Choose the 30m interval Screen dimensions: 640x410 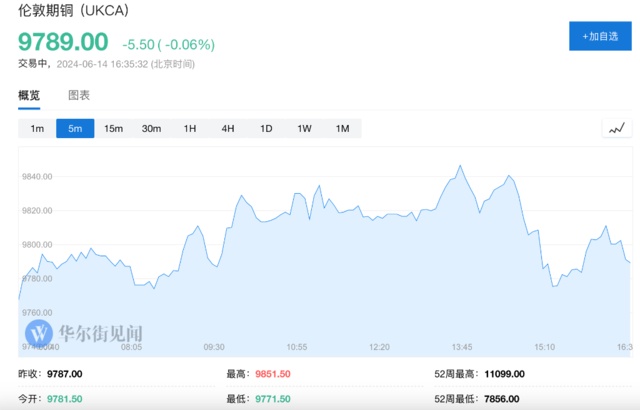pyautogui.click(x=151, y=128)
